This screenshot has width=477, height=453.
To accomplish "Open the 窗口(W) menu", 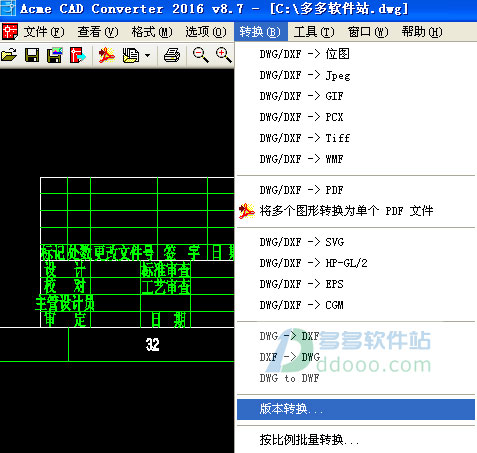I will (x=368, y=32).
